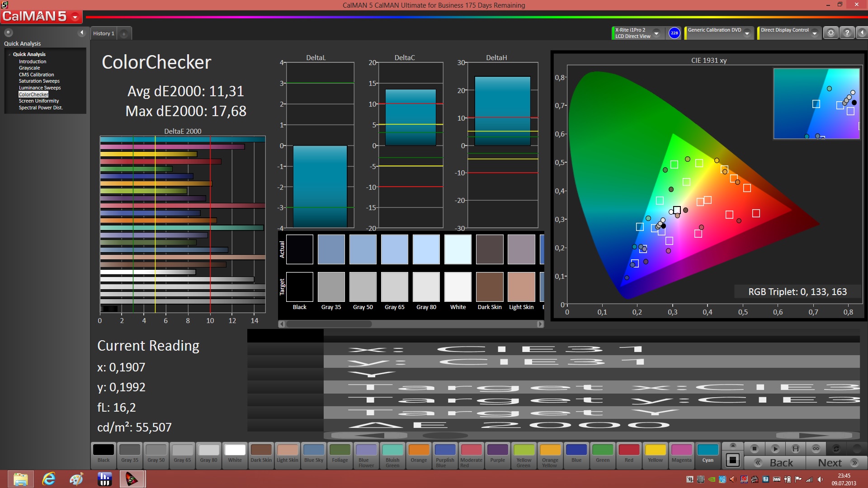Click the blue 228 meter timer circle
868x488 pixels.
tap(674, 33)
